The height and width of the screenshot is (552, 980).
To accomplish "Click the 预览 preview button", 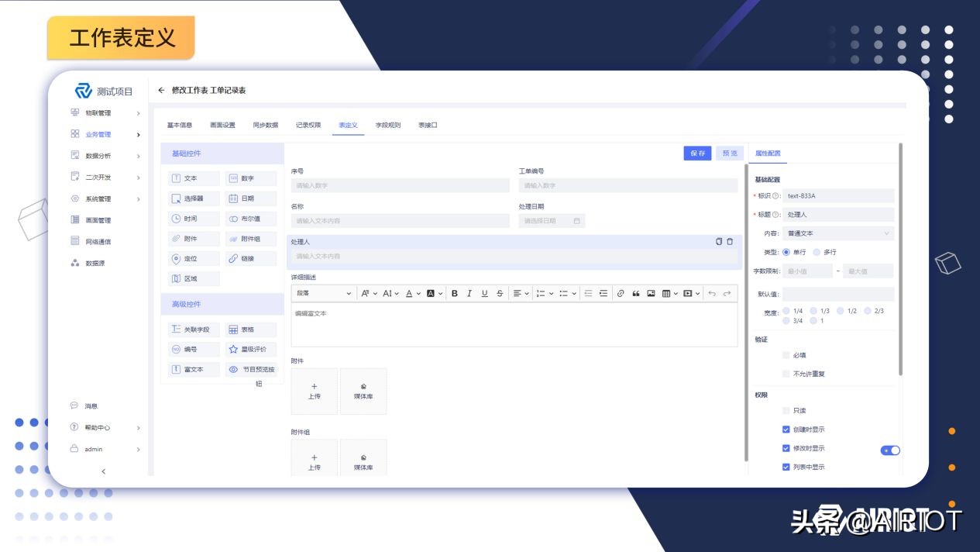I will click(730, 154).
